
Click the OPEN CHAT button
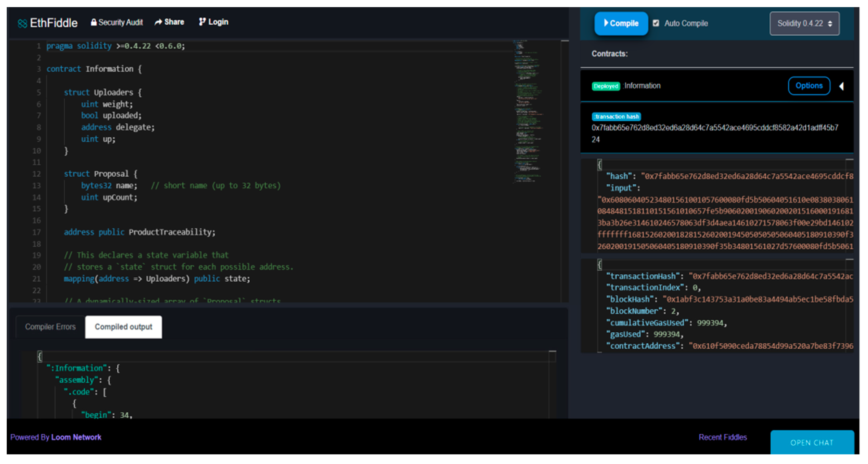point(811,442)
